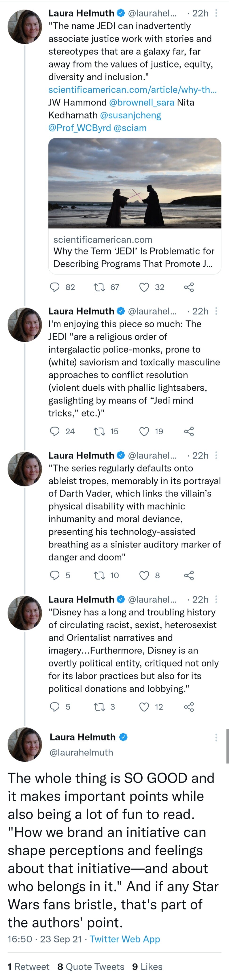The image size is (229, 980).
Task: Reply to the Disney history tweet
Action: pos(55,707)
